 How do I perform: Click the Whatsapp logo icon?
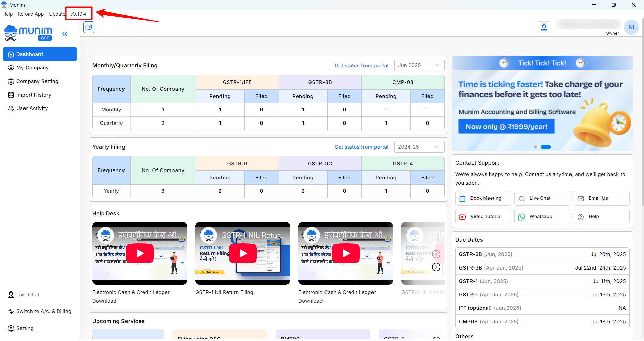click(522, 217)
